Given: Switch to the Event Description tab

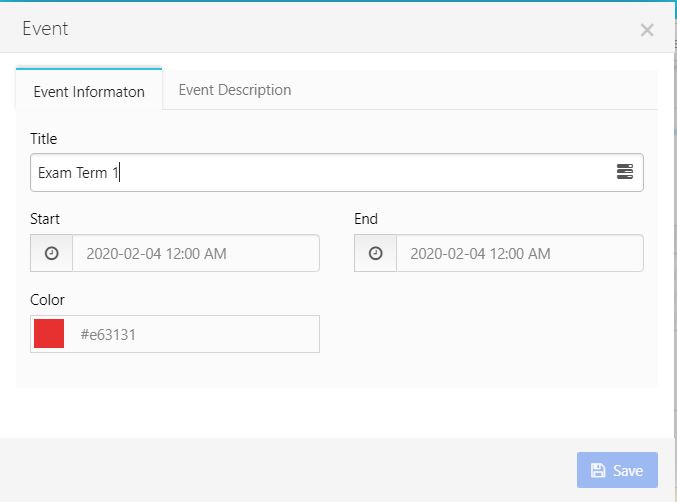Looking at the screenshot, I should [x=235, y=90].
